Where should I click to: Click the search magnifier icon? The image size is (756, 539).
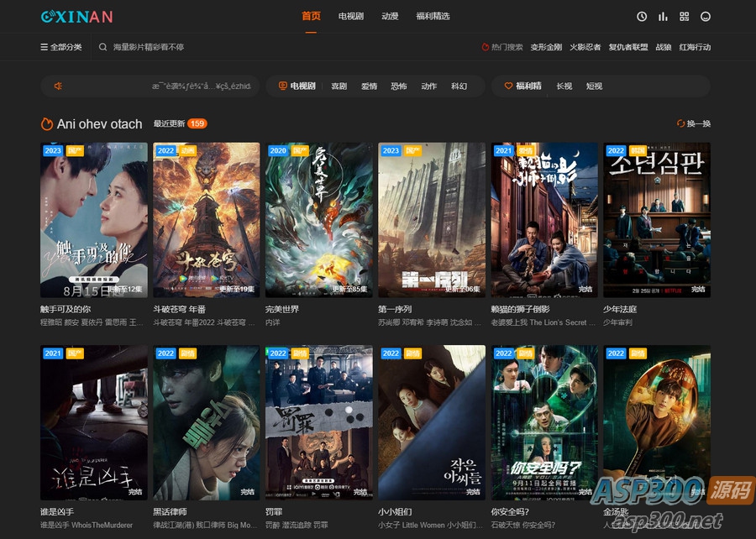[x=103, y=47]
